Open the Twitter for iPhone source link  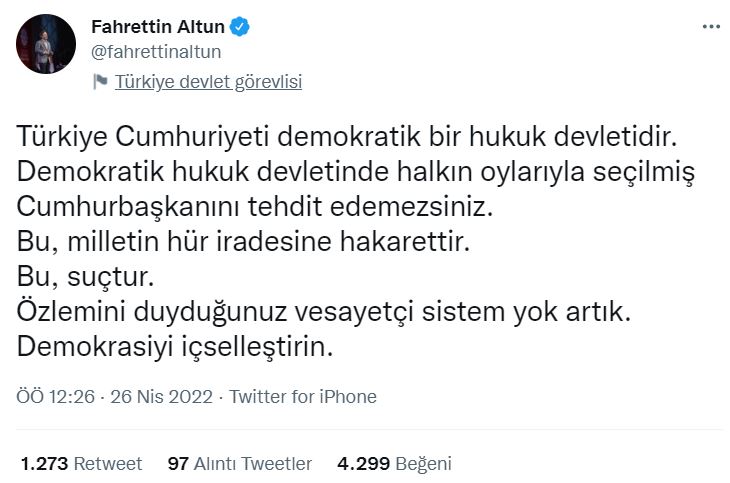303,397
